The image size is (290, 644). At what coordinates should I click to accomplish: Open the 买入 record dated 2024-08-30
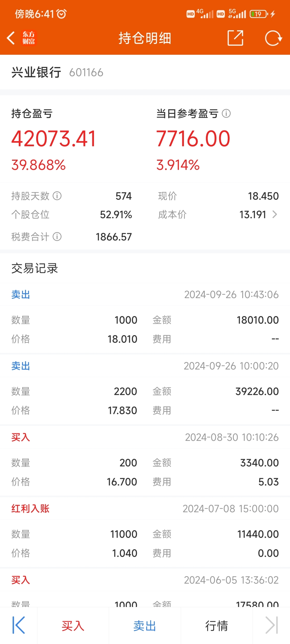tap(145, 461)
